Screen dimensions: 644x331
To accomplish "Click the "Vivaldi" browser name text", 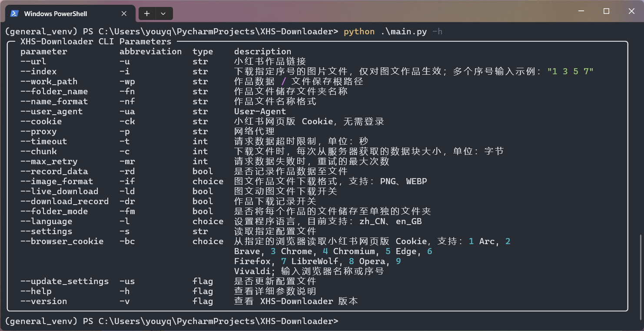I will click(252, 271).
